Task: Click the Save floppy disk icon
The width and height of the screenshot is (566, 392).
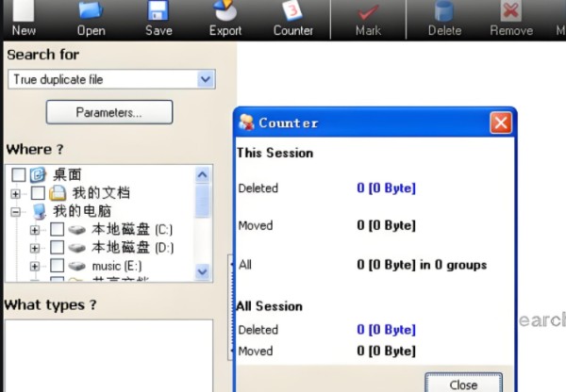Action: [x=158, y=12]
